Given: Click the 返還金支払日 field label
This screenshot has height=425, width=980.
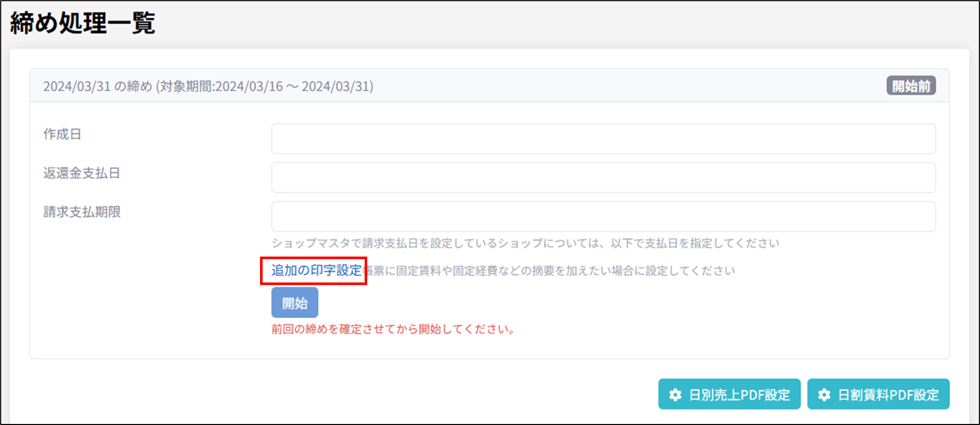Looking at the screenshot, I should pos(82,173).
